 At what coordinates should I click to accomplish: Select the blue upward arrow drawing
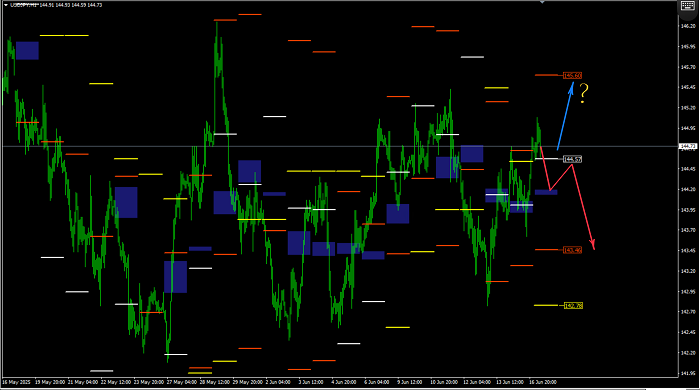tap(565, 116)
